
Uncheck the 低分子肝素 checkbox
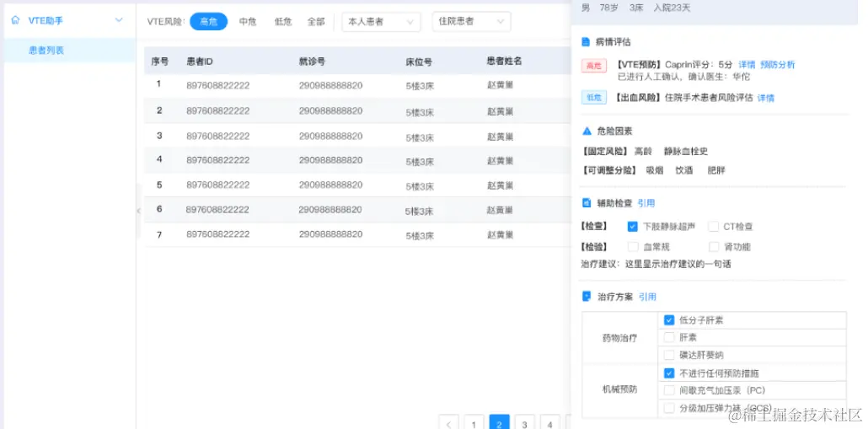point(669,320)
